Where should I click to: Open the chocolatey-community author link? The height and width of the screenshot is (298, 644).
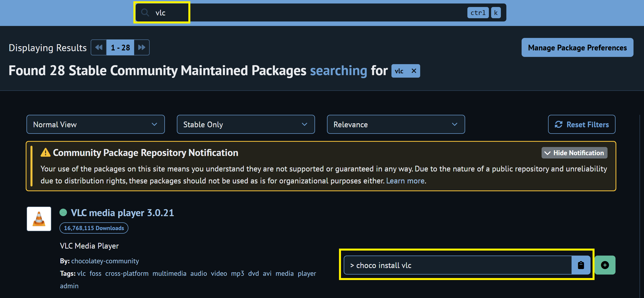[x=105, y=261]
